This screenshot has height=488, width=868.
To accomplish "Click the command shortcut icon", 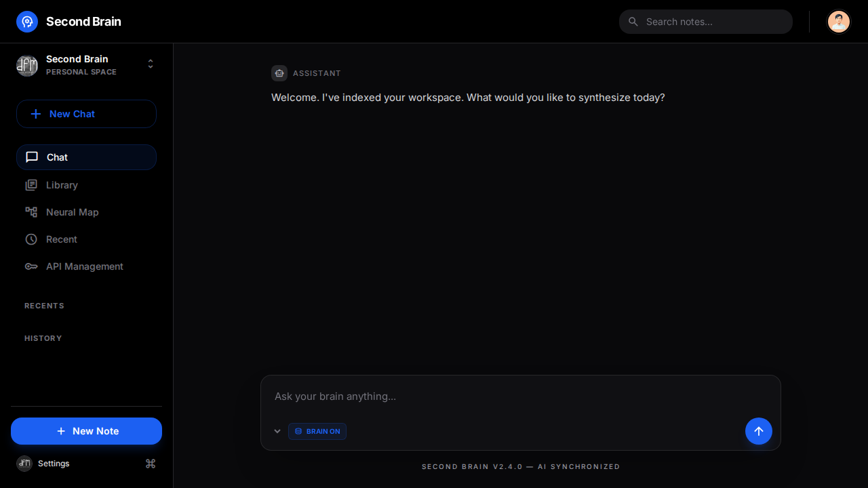I will click(x=151, y=464).
